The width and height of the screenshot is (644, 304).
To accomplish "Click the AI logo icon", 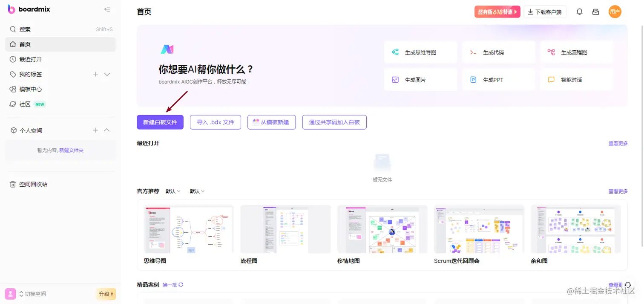I will coord(167,49).
